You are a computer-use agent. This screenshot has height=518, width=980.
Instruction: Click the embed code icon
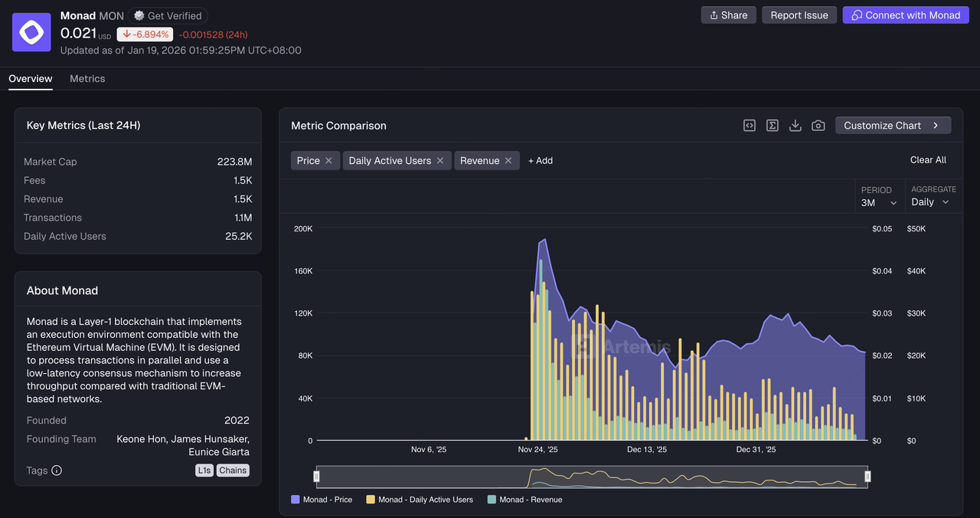pyautogui.click(x=750, y=126)
